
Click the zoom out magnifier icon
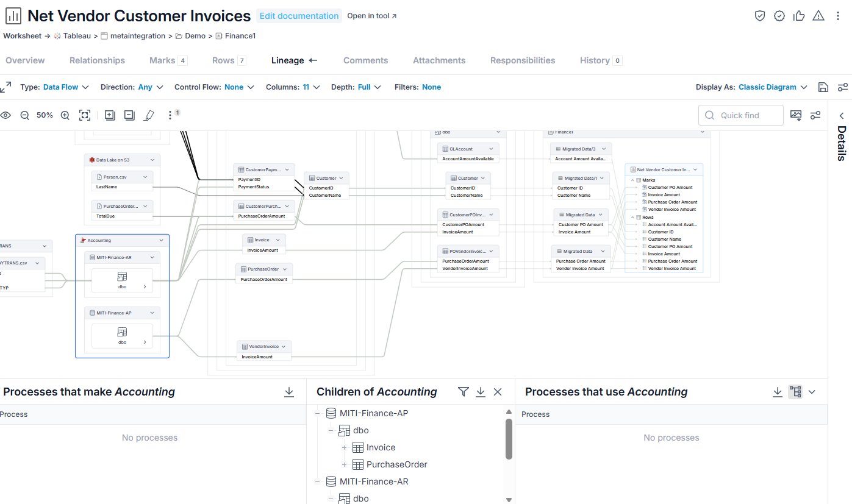pyautogui.click(x=25, y=115)
